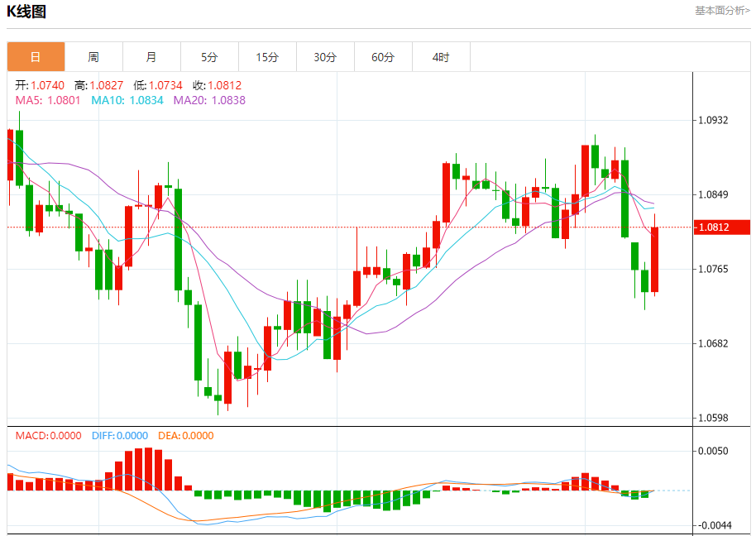This screenshot has height=536, width=756.
Task: Open the 15分 timeframe tab
Action: 267,57
